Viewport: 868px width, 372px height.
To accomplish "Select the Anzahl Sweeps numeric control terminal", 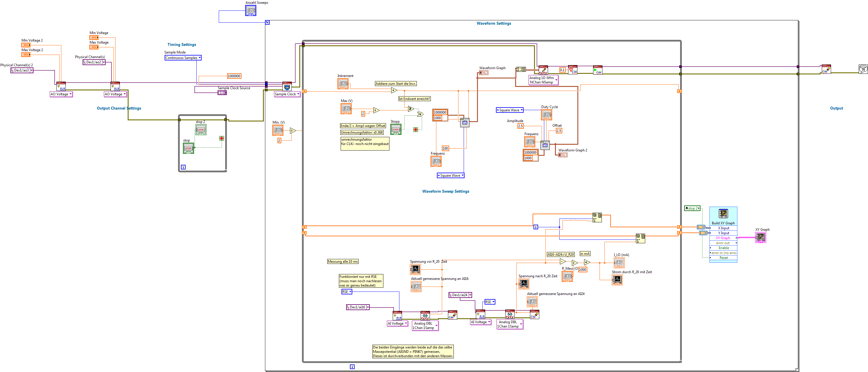I will coord(250,11).
